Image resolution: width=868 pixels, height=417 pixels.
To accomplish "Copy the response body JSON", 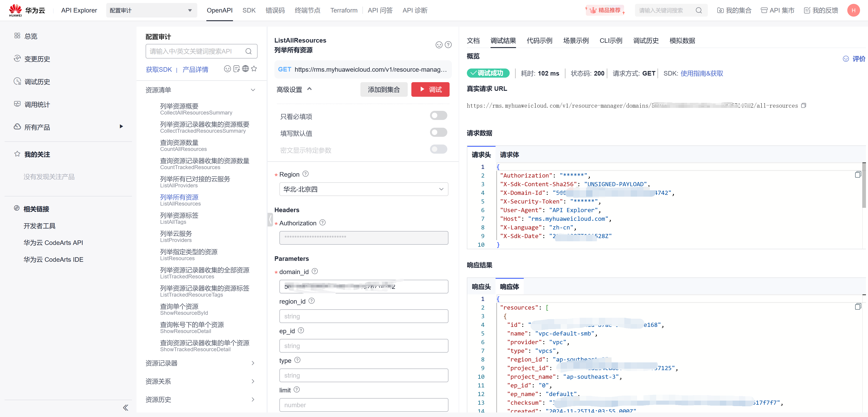I will (x=858, y=306).
